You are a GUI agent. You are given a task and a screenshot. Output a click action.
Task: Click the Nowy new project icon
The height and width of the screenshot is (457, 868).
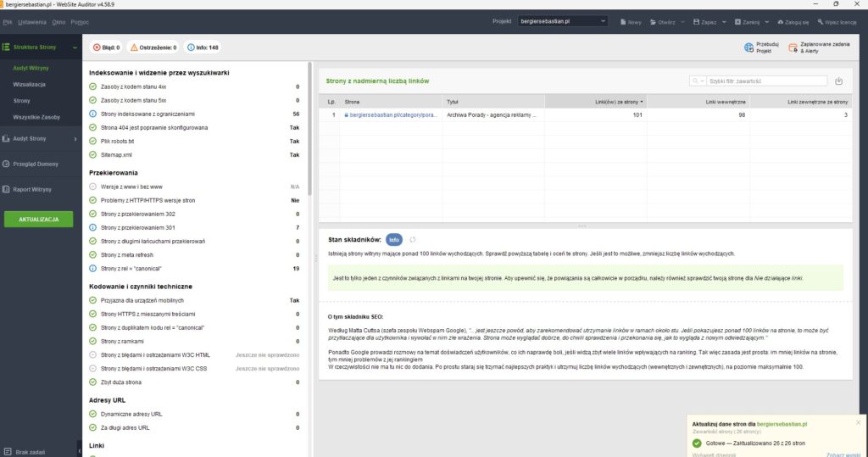click(x=623, y=22)
